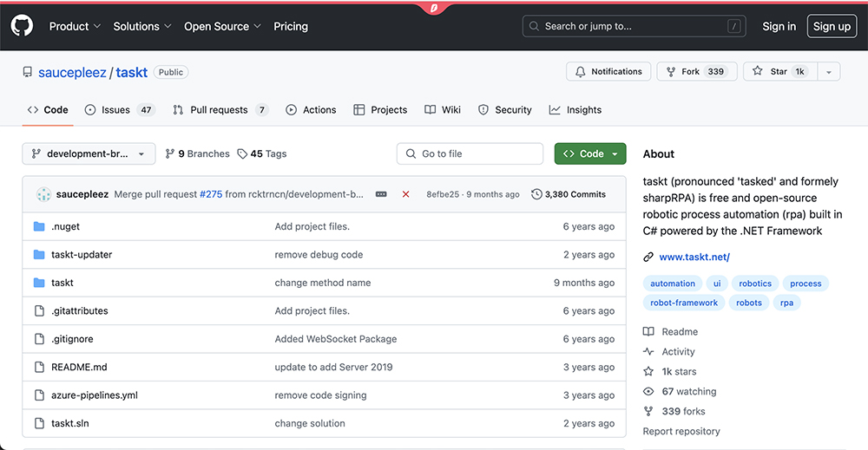Screen dimensions: 868x450
Task: Select the rpa topic tag
Action: 786,303
